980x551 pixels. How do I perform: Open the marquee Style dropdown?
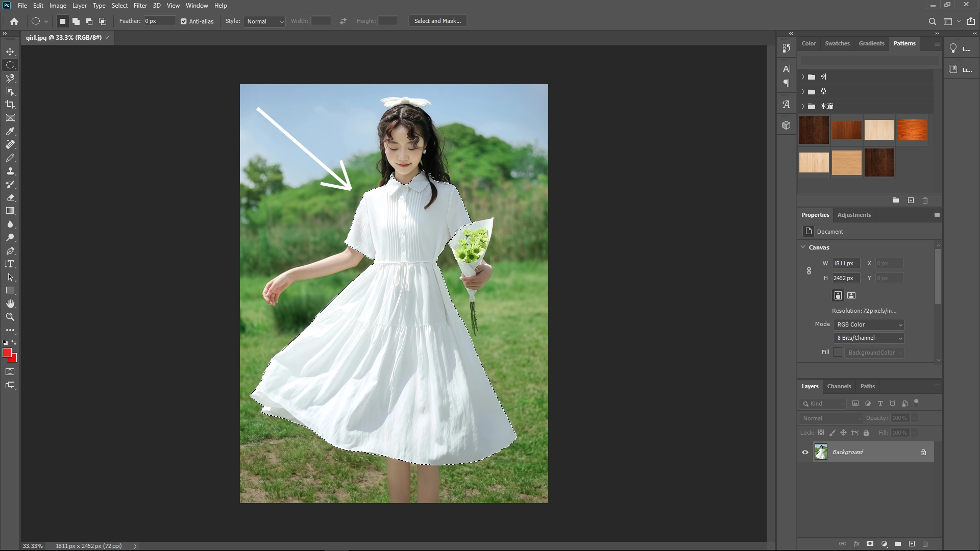point(264,21)
